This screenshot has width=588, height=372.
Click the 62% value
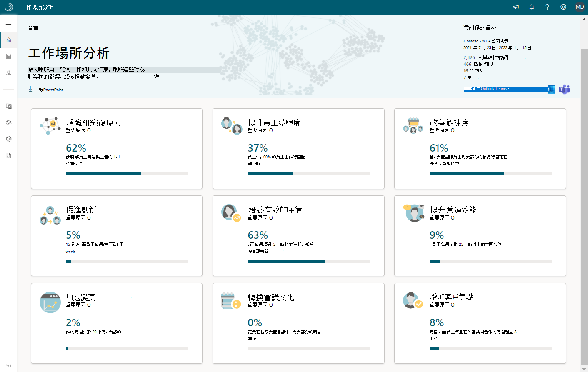point(76,148)
